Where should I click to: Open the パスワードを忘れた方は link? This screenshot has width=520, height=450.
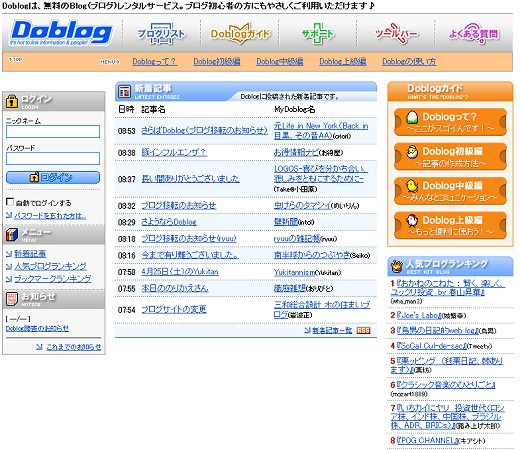click(x=50, y=216)
